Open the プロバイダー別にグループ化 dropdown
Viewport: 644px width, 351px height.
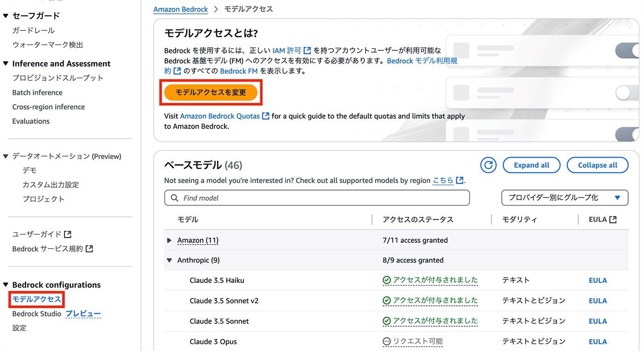pyautogui.click(x=564, y=198)
